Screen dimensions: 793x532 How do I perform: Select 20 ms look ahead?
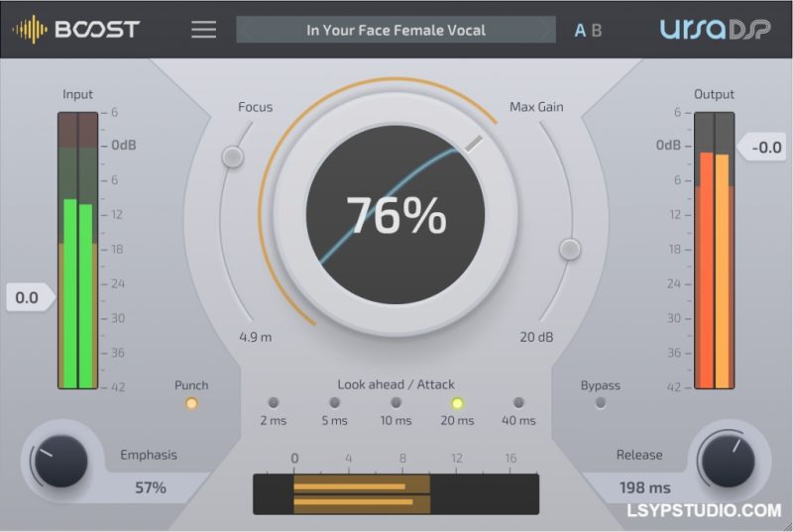tap(457, 403)
